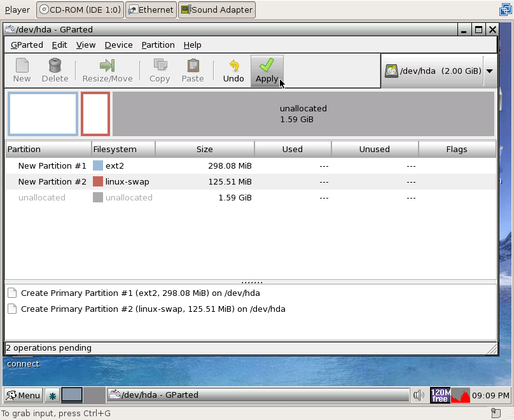Screen dimensions: 514x420
Task: Click the New partition toolbar icon
Action: click(22, 71)
